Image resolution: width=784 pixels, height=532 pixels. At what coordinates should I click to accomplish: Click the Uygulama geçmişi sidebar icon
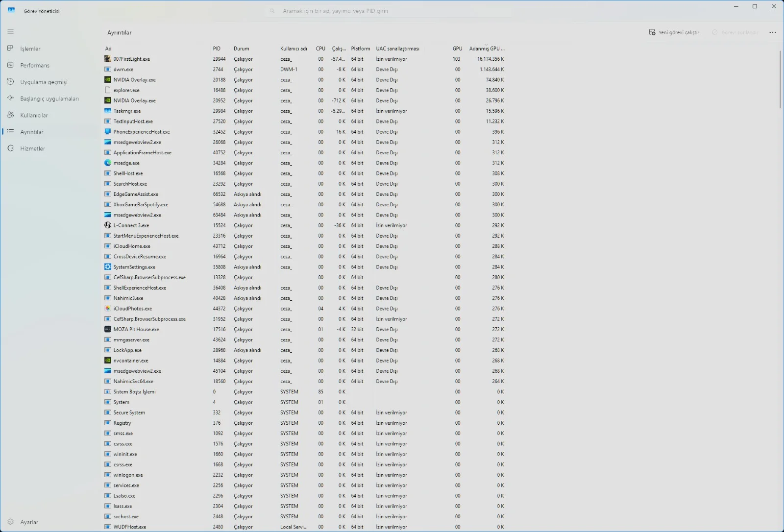coord(10,82)
